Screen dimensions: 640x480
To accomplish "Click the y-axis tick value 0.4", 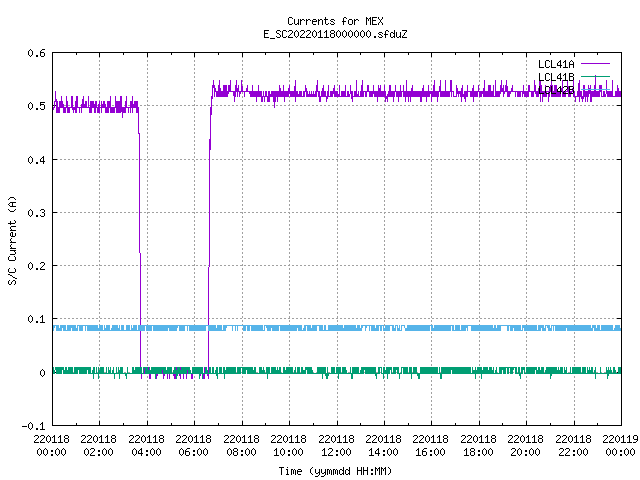I will [x=36, y=160].
